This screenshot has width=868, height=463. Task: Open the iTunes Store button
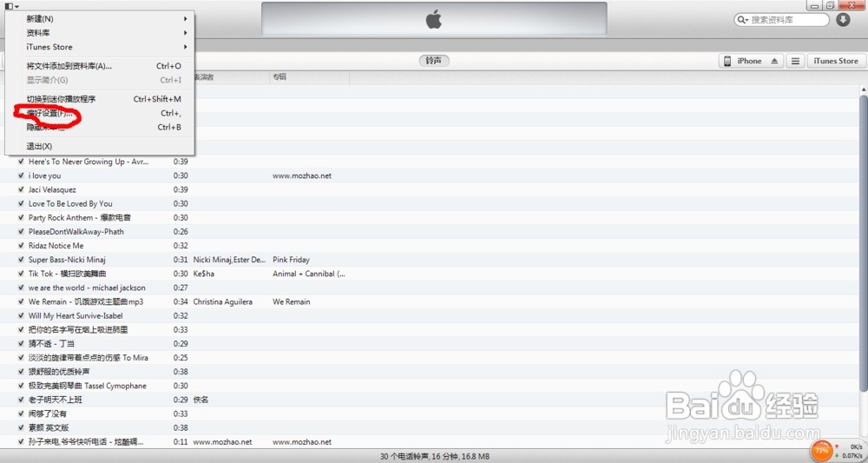[836, 61]
